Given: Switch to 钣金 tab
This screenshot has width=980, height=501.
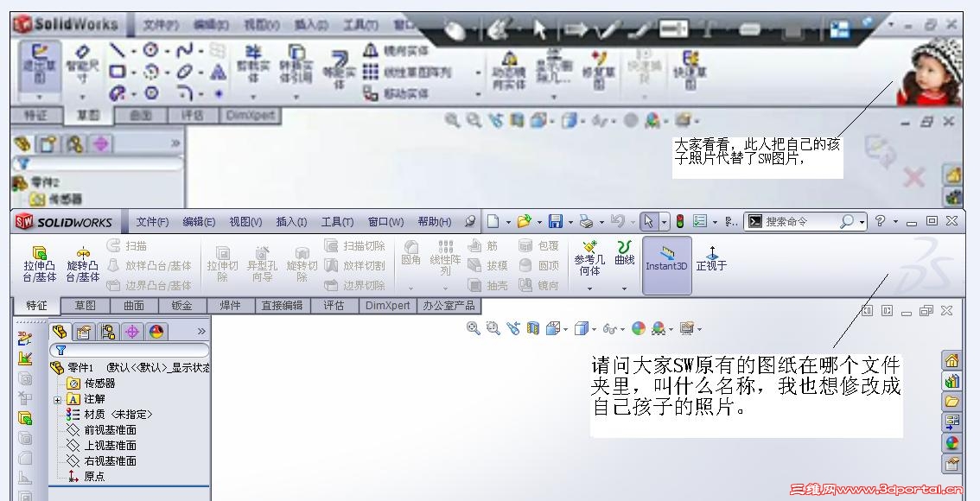Looking at the screenshot, I should click(181, 306).
